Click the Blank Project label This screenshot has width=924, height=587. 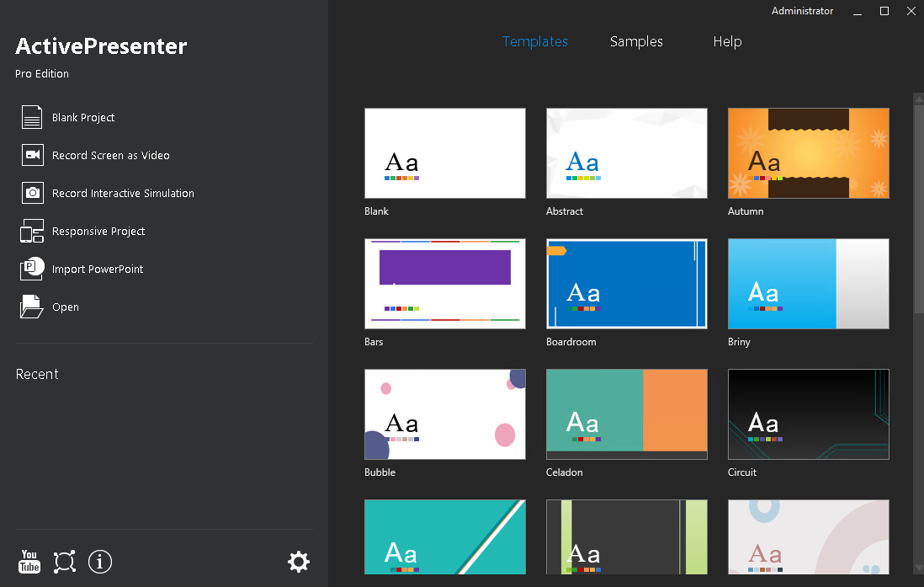(83, 117)
